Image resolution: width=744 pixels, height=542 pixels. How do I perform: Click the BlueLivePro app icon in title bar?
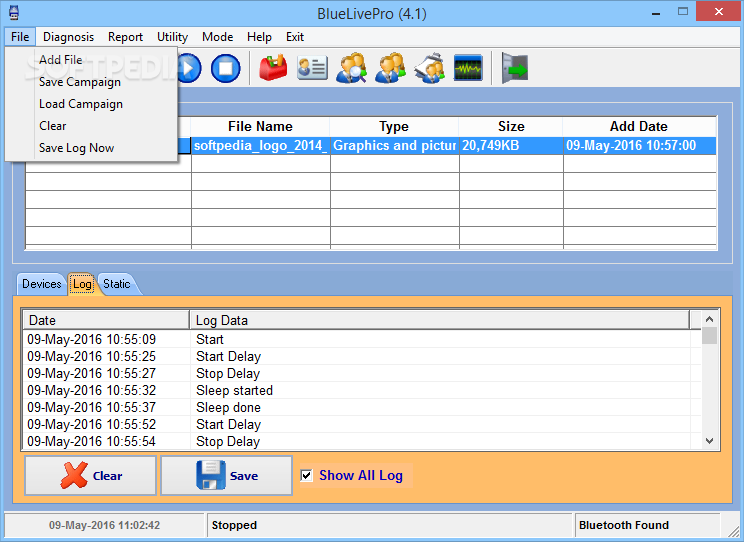click(14, 13)
